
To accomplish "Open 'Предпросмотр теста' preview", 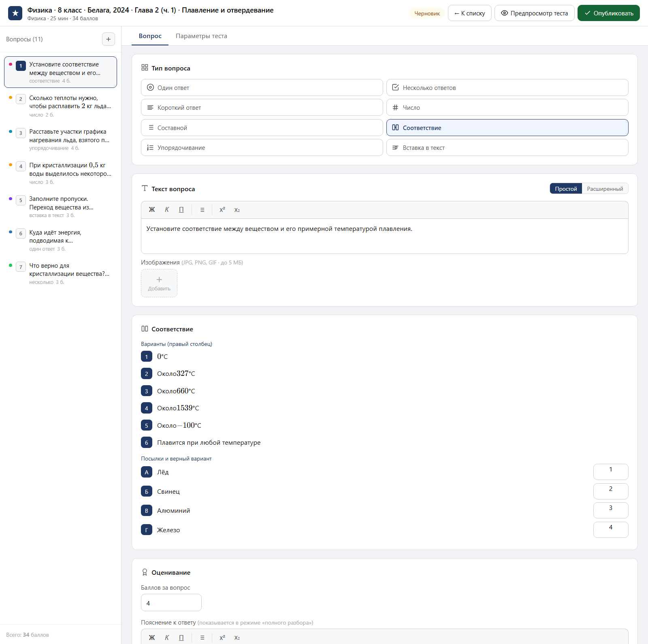I will (535, 13).
